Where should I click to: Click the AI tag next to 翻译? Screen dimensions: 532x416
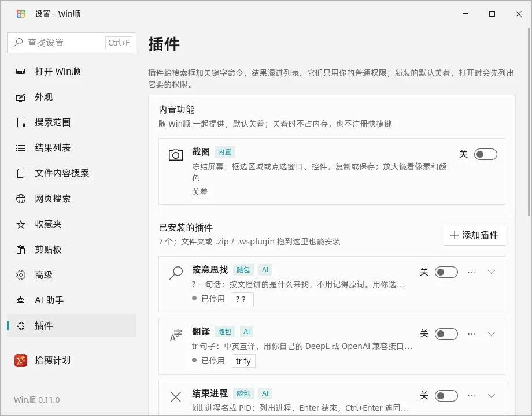point(247,332)
